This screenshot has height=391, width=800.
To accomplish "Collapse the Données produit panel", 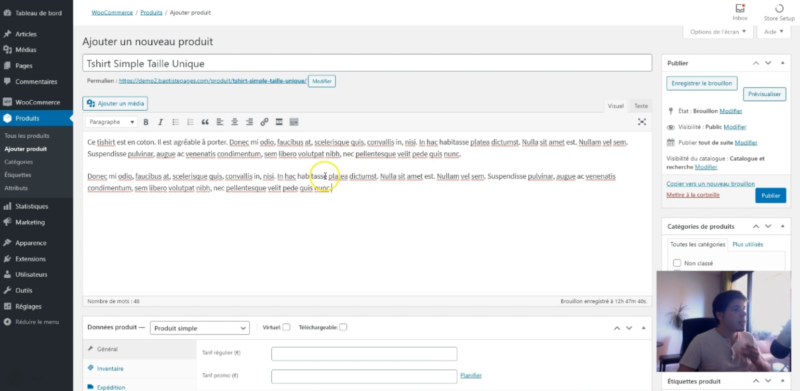I will tap(643, 328).
